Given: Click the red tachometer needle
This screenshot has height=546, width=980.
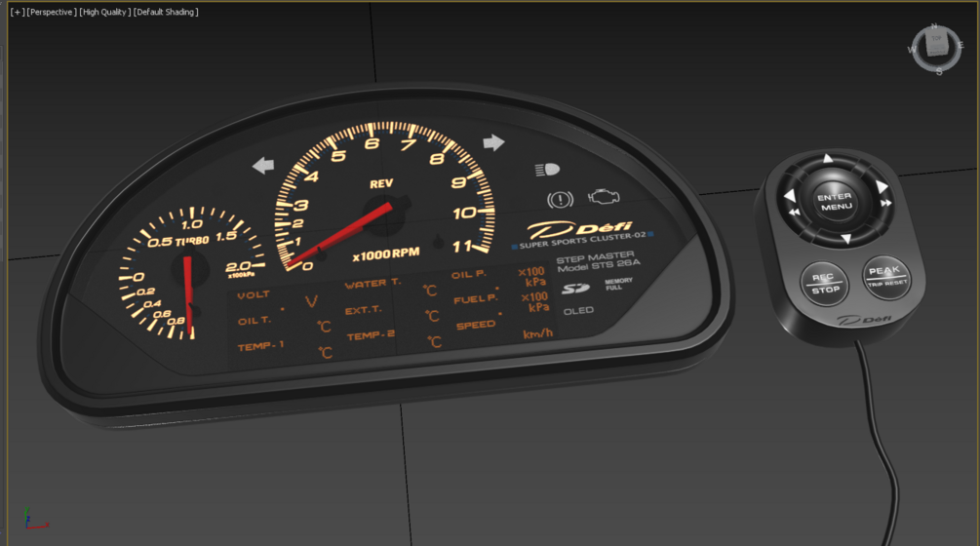Looking at the screenshot, I should (x=340, y=236).
